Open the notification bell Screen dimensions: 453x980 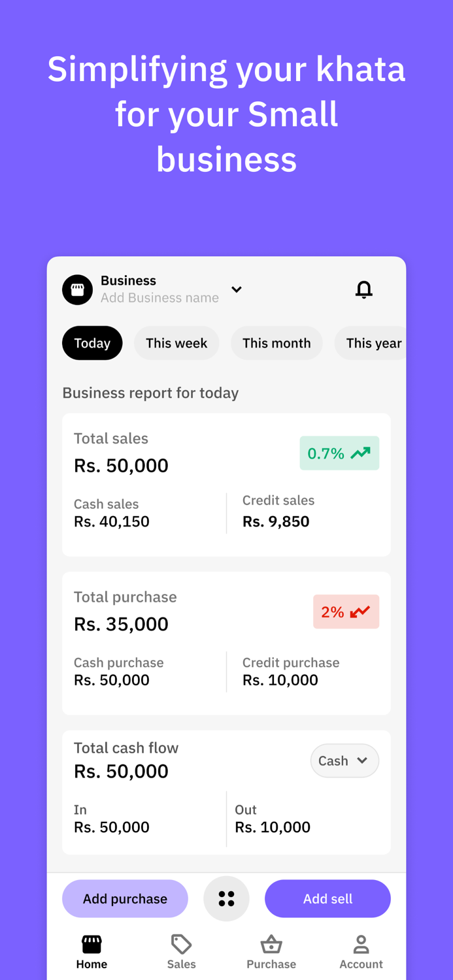[364, 289]
